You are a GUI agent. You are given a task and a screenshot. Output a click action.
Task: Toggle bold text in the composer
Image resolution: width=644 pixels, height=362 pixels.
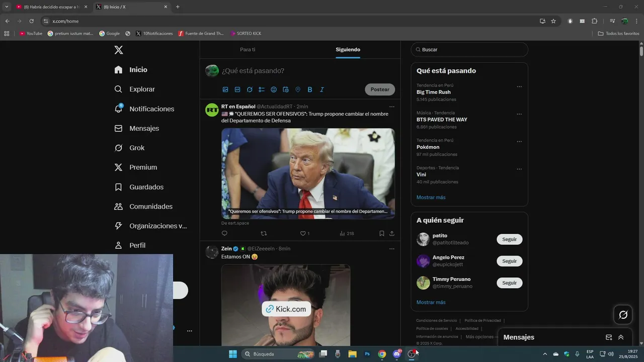point(310,89)
